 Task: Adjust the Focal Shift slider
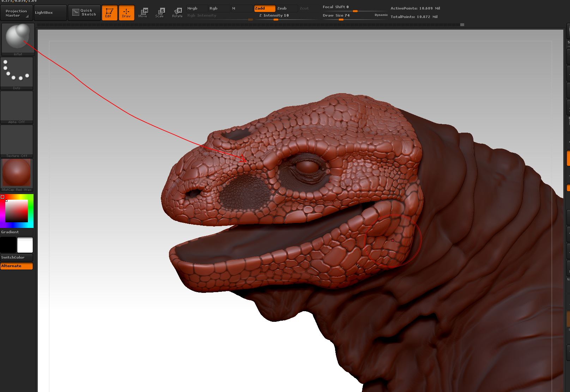pos(355,8)
